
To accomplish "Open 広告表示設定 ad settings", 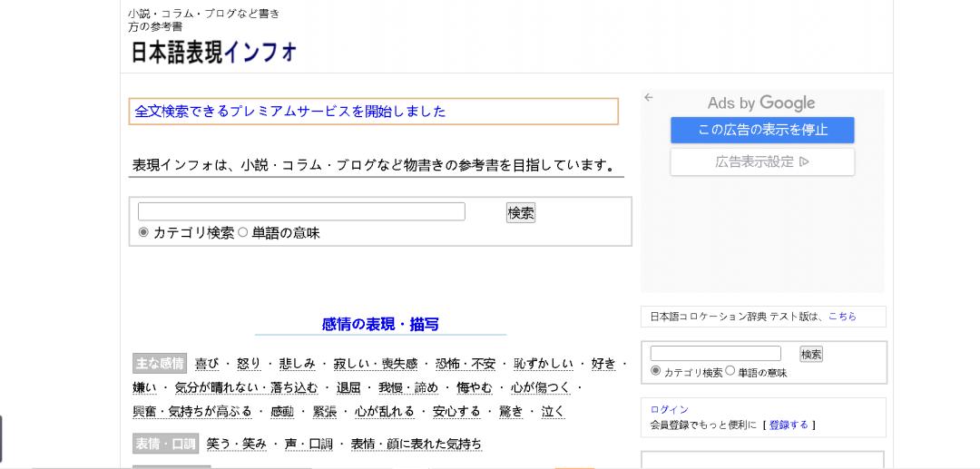I will 762,162.
